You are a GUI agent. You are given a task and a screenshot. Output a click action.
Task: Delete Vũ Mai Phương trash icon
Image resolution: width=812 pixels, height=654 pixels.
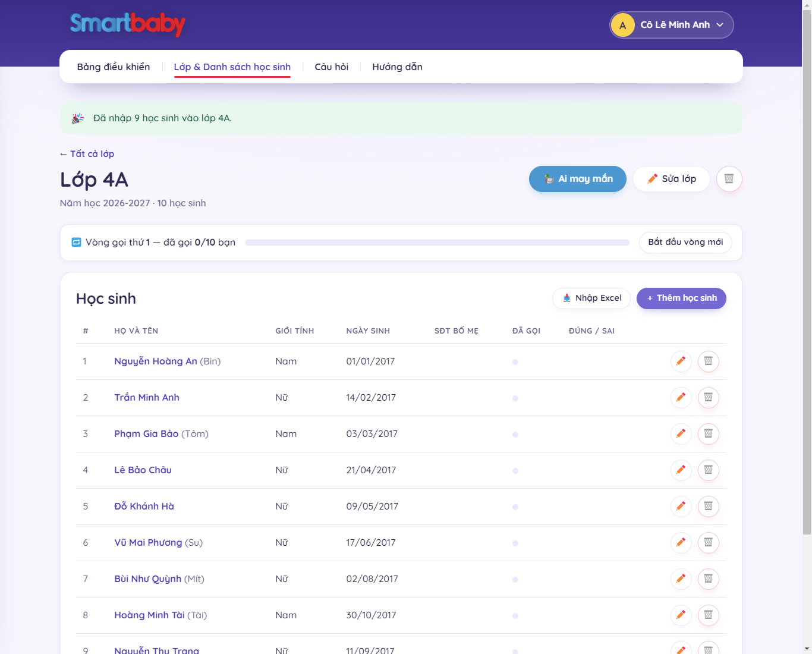(708, 543)
